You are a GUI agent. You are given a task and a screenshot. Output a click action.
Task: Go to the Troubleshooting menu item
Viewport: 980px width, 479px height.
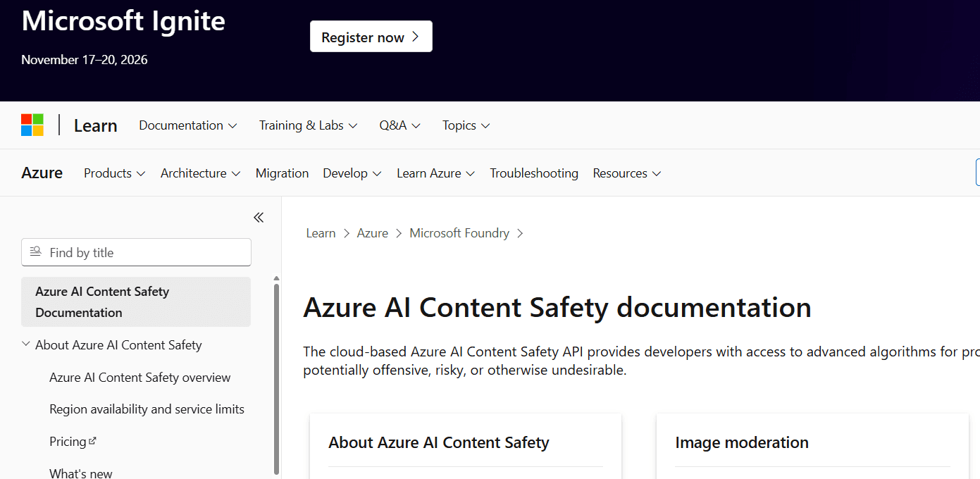[x=534, y=173]
